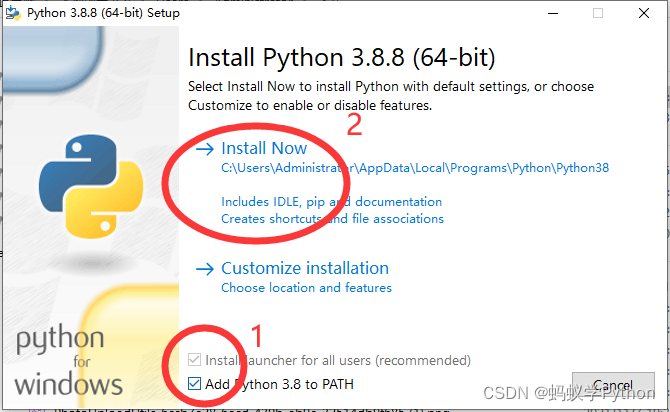Click 'Choose location and features' text
Viewport: 670px width, 412px height.
tap(306, 288)
